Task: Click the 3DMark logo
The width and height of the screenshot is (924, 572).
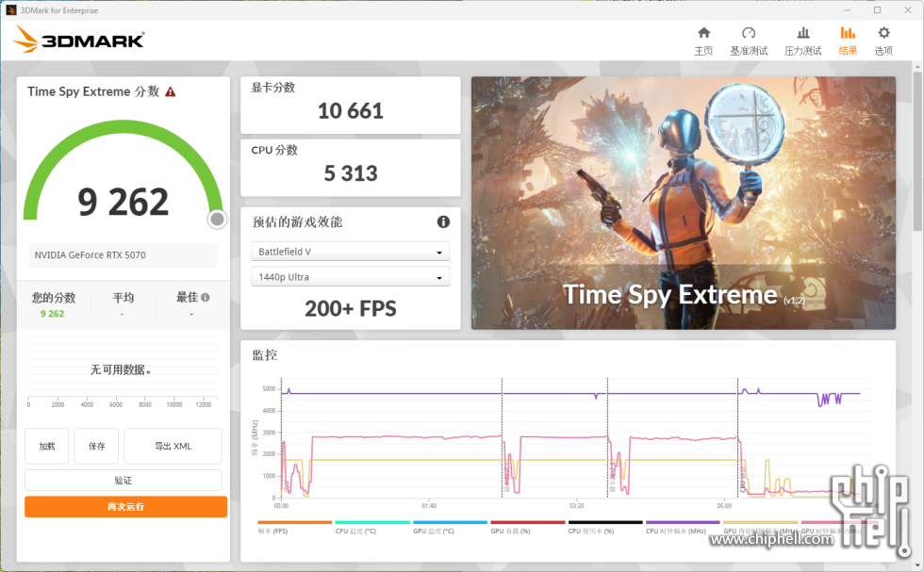Action: (79, 40)
